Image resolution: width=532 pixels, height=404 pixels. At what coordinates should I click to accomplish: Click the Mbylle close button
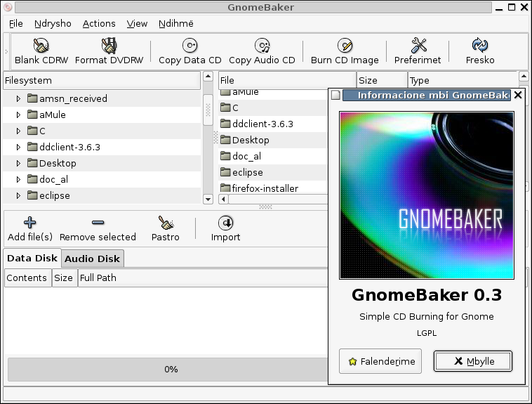(473, 361)
